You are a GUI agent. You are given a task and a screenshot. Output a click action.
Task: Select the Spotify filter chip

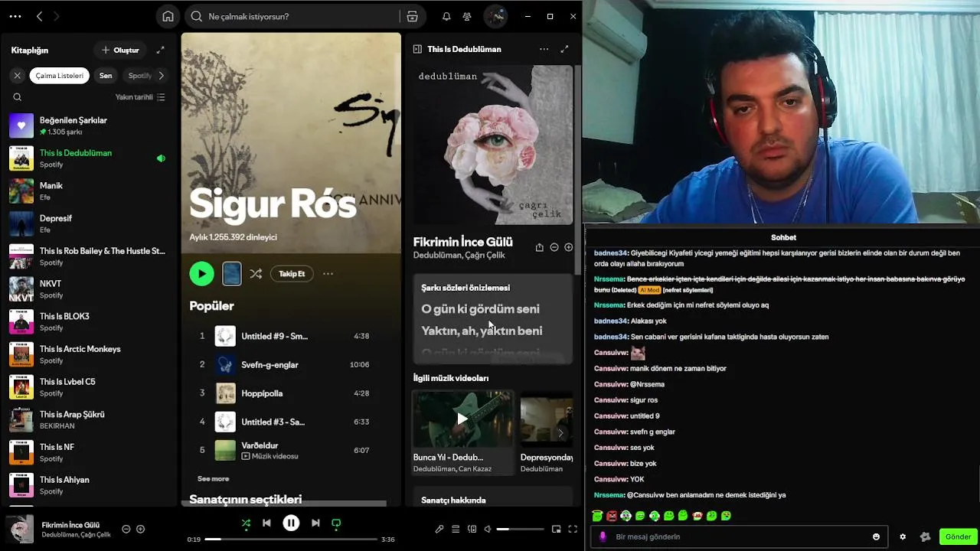tap(139, 76)
